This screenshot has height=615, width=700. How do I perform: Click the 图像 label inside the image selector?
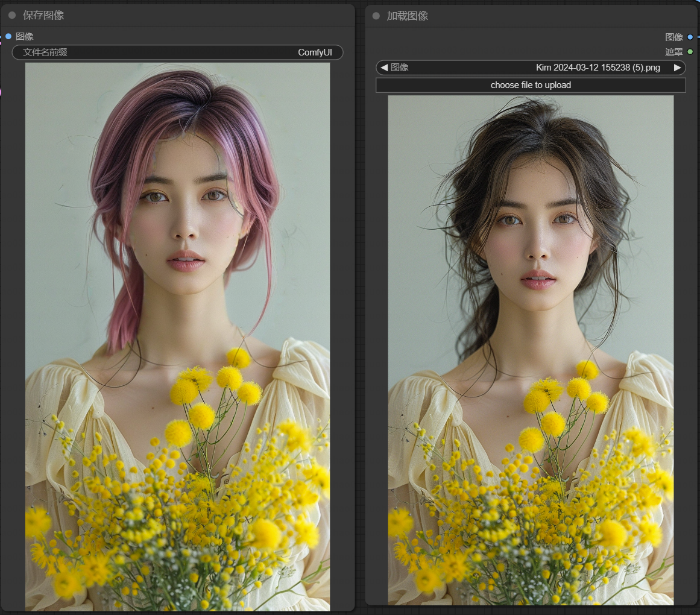tap(400, 68)
